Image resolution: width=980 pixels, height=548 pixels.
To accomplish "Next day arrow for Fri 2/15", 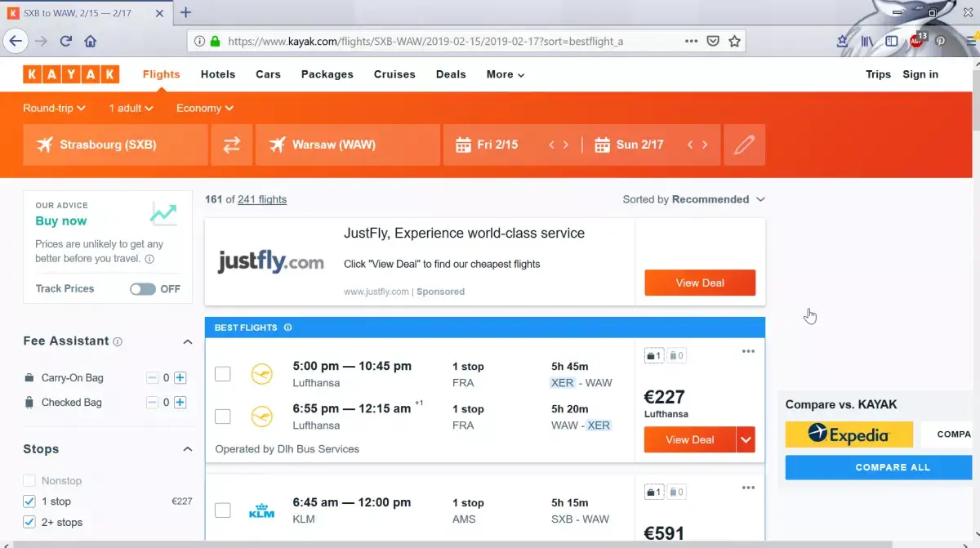I will tap(566, 145).
